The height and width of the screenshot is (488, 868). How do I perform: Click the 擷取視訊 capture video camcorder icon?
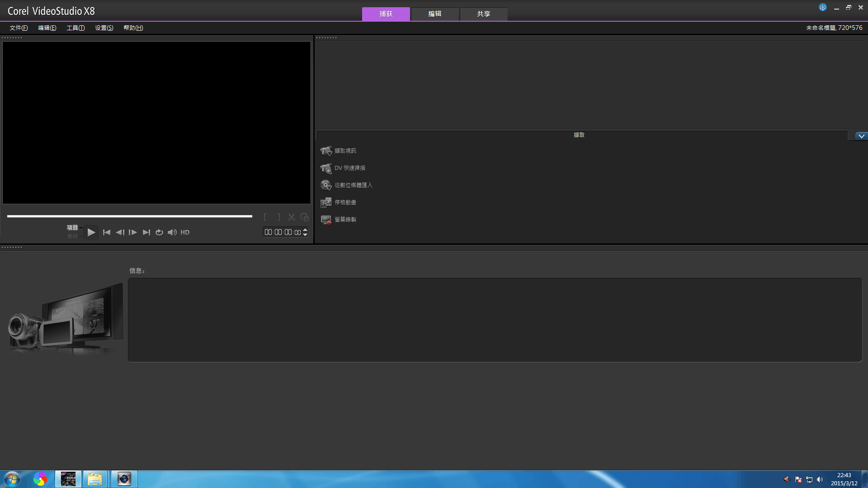point(326,151)
